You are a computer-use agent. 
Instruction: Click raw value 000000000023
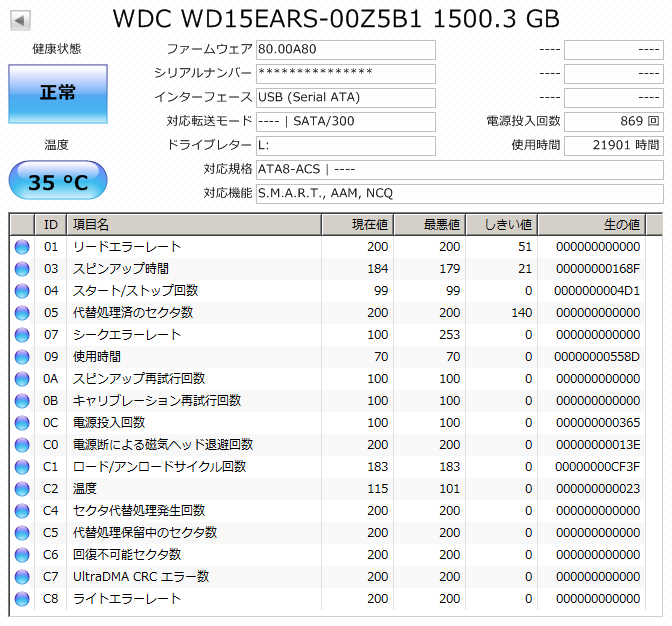coord(598,489)
